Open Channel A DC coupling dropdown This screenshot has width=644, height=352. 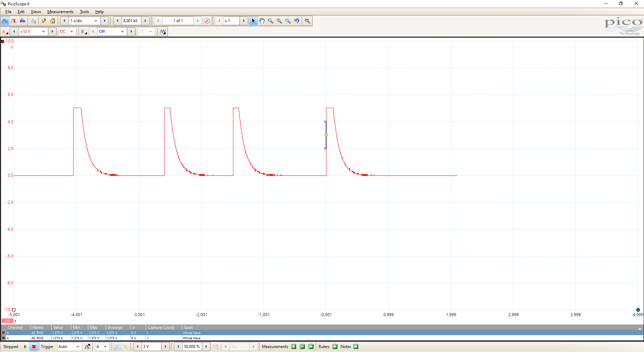click(x=67, y=32)
